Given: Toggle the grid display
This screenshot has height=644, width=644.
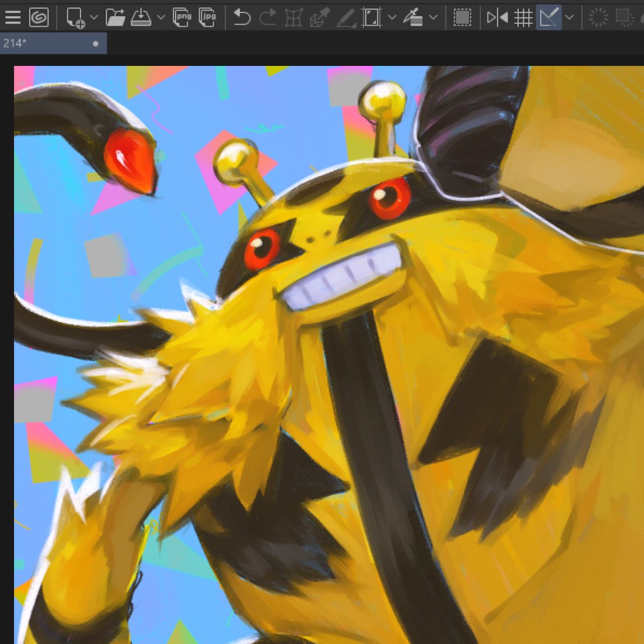Looking at the screenshot, I should pos(523,18).
